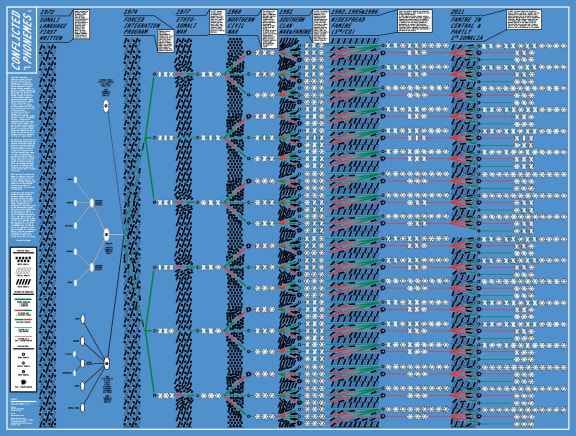Click the isolated top oval node with dotted line
The image size is (576, 436).
tap(106, 106)
